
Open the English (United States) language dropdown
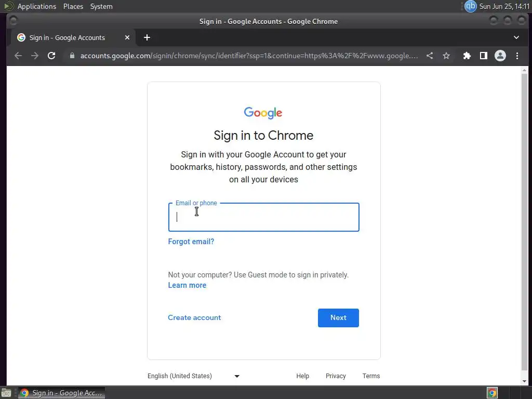click(x=194, y=376)
